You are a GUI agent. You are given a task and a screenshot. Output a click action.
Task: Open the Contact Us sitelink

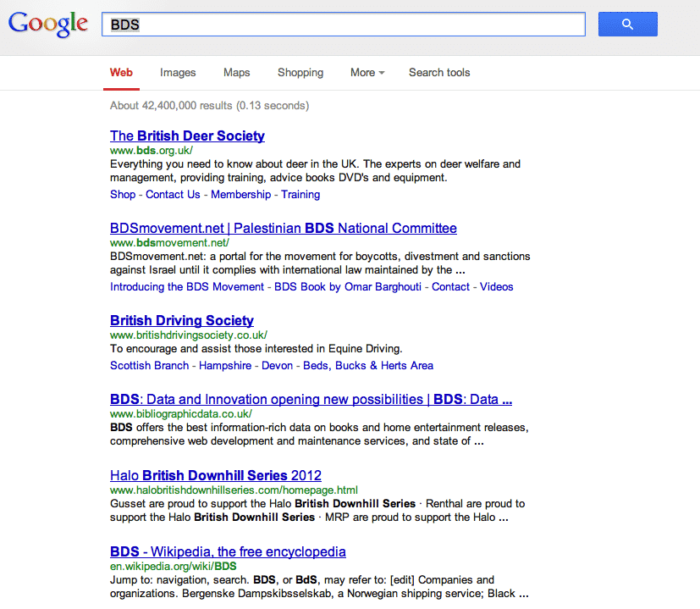(173, 195)
